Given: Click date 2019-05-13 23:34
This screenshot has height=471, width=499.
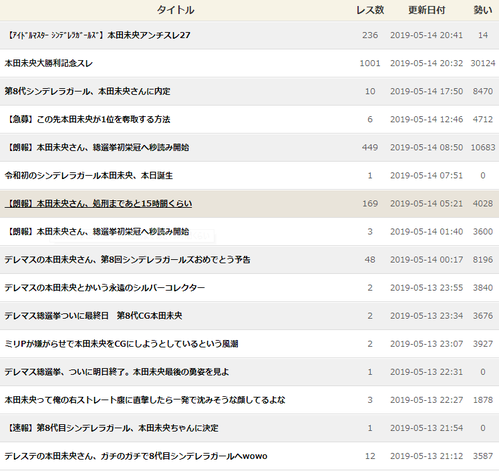Looking at the screenshot, I should coord(427,315).
